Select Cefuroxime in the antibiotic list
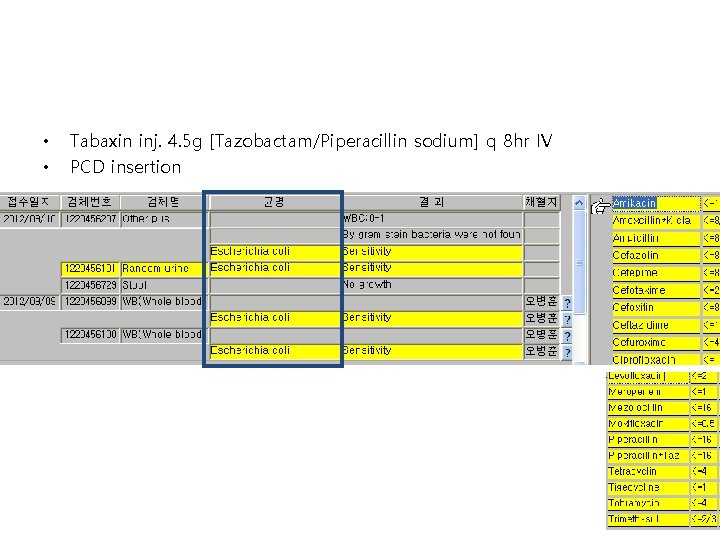Screen dimensions: 720x540 [656, 343]
